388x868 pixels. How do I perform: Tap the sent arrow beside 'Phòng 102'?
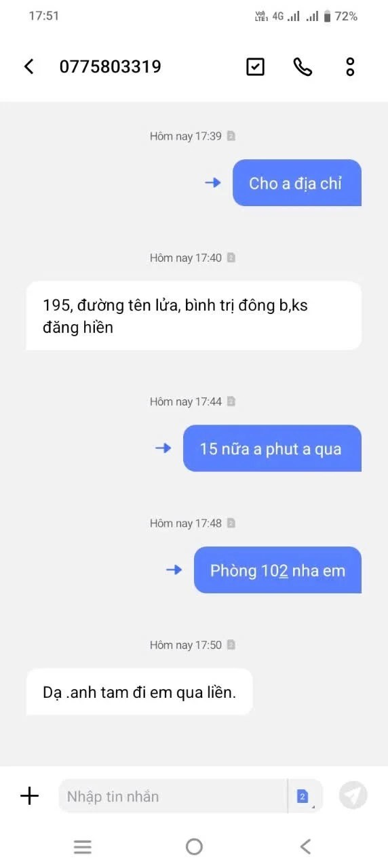tap(174, 570)
